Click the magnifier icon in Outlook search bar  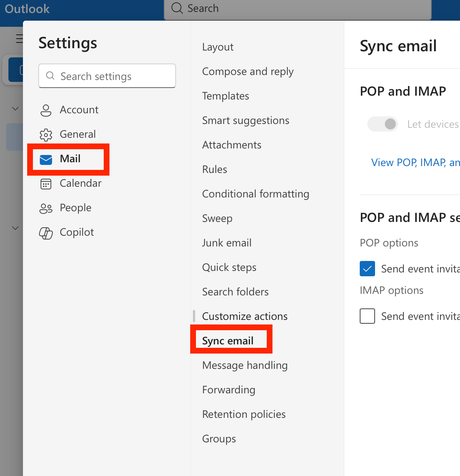[177, 8]
